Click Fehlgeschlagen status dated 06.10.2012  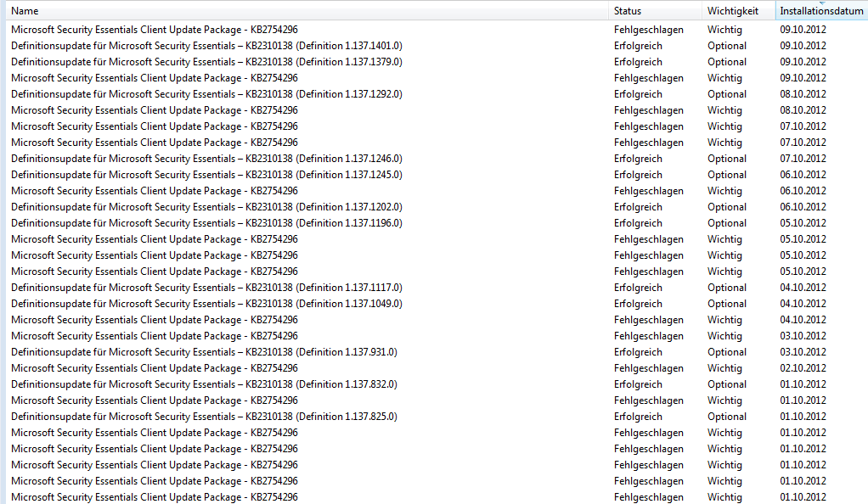click(648, 191)
